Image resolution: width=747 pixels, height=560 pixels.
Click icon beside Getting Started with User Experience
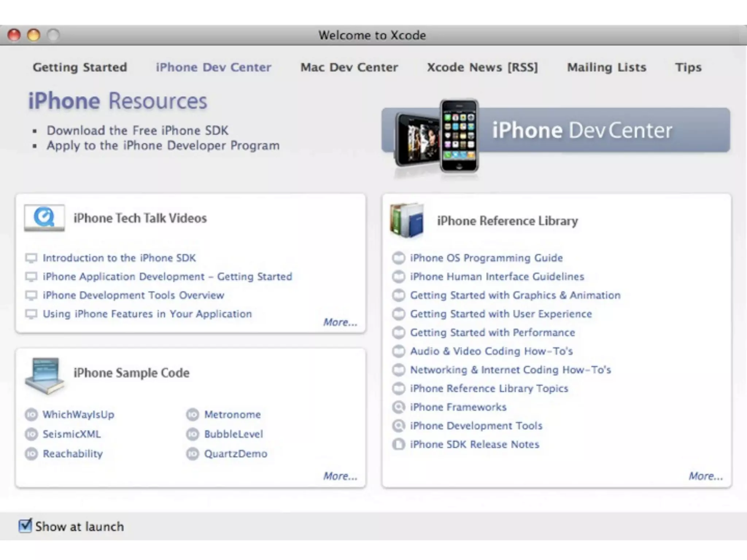click(399, 314)
